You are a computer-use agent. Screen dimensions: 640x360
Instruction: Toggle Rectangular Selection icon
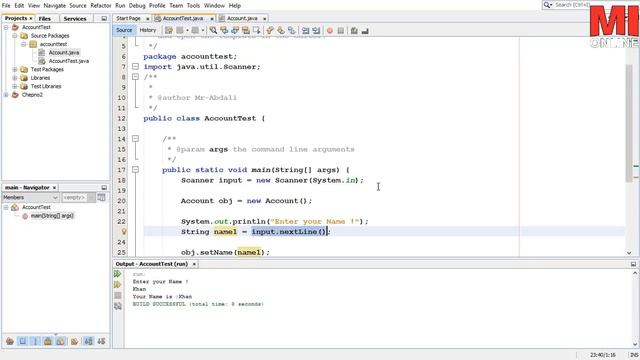[x=256, y=30]
